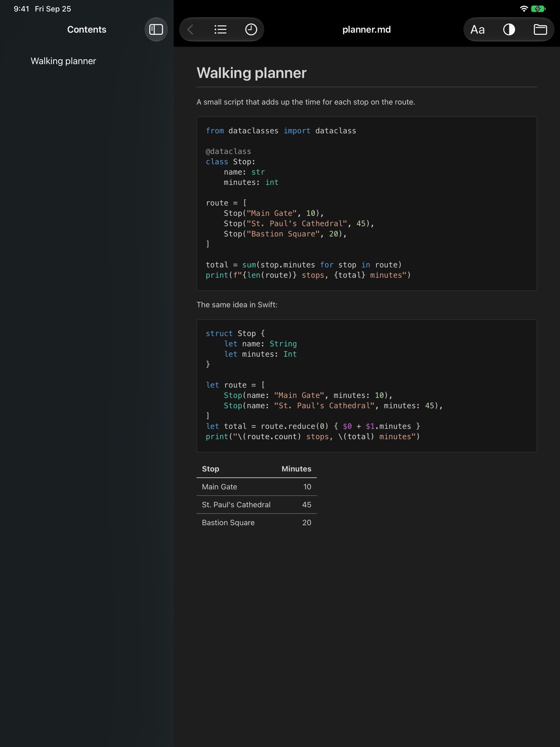560x747 pixels.
Task: Click the 'minutes: int' line
Action: [x=251, y=182]
